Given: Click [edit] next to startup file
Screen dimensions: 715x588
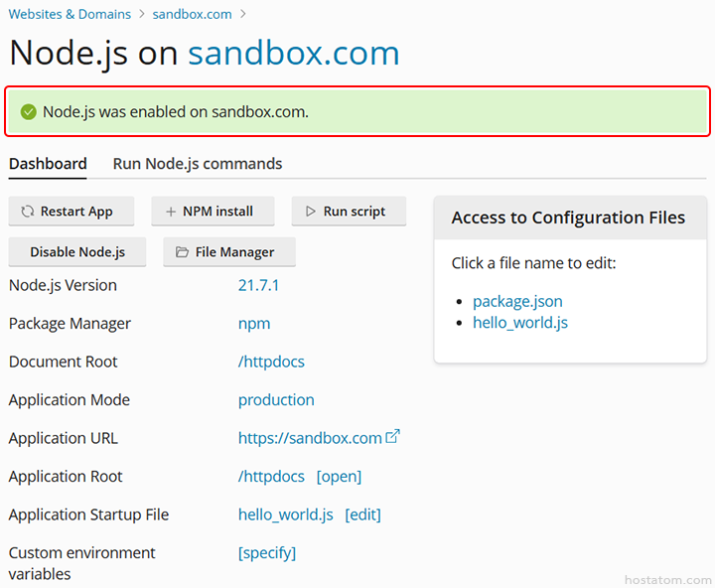Looking at the screenshot, I should [362, 514].
